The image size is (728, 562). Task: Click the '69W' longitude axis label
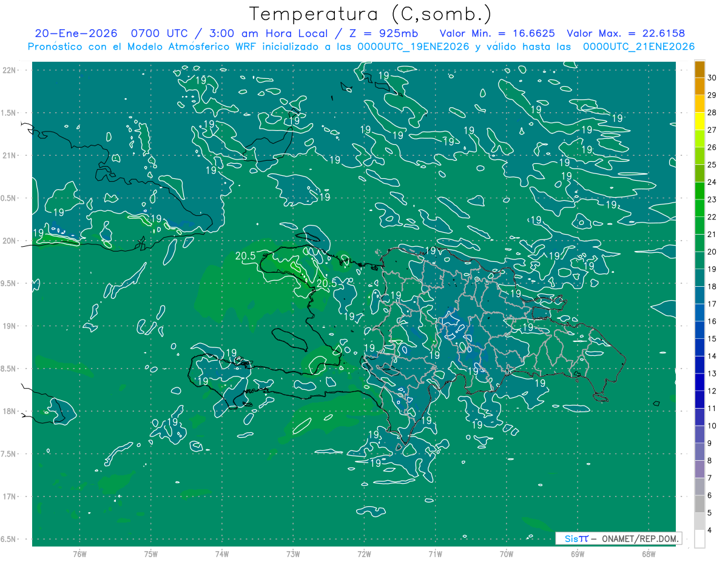[x=578, y=554]
